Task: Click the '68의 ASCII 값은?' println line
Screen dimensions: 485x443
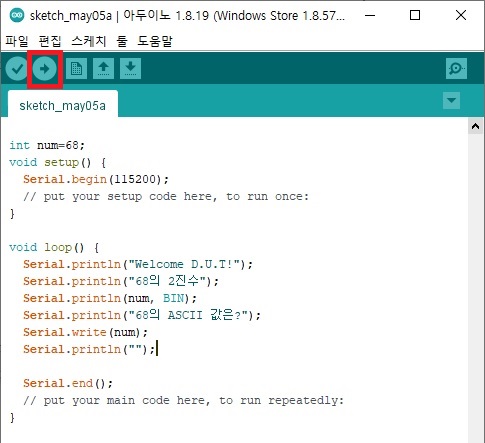Action: tap(142, 315)
